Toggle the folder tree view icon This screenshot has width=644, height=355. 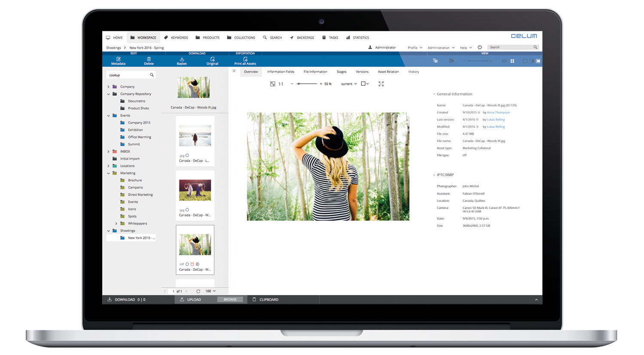pyautogui.click(x=435, y=61)
